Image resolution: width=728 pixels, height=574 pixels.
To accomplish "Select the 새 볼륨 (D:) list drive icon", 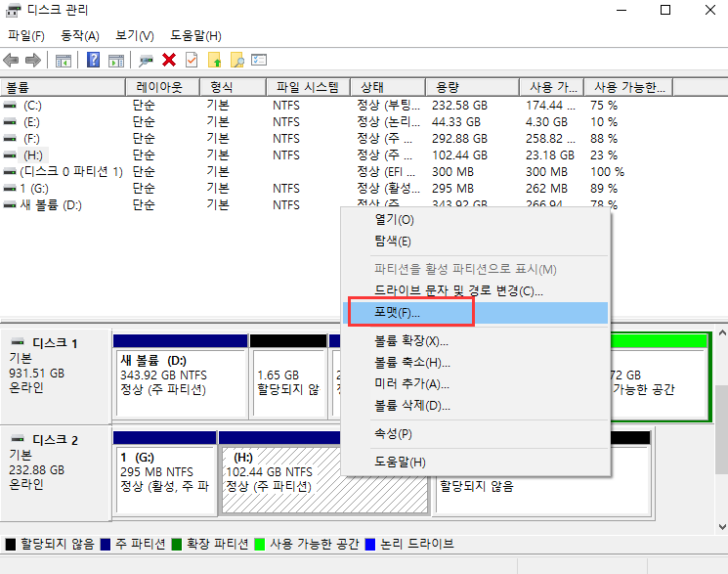I will pyautogui.click(x=10, y=205).
